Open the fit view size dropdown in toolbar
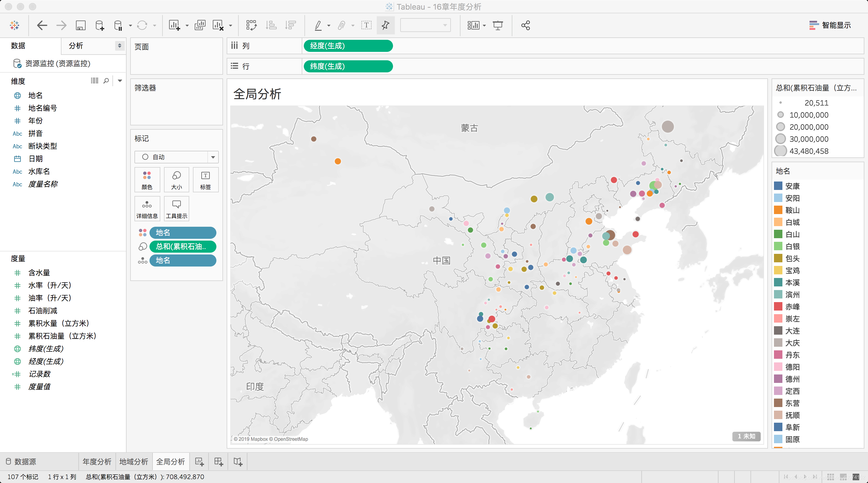Screen dimensions: 868x483 point(425,25)
